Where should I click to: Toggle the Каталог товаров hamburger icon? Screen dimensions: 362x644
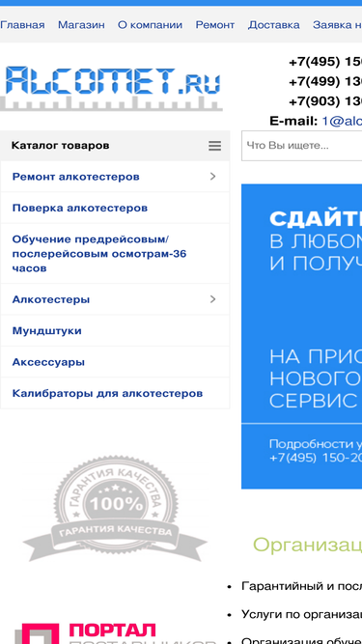tap(214, 146)
